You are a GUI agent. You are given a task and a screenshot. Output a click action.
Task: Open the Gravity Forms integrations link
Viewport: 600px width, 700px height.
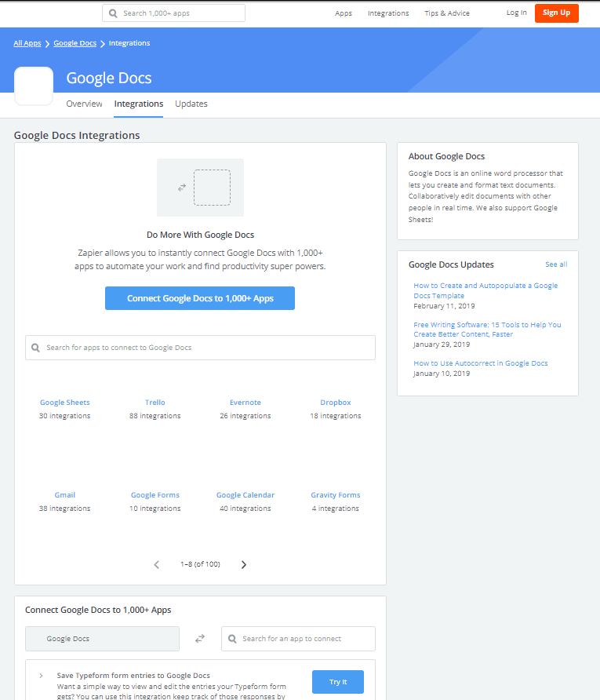pyautogui.click(x=336, y=495)
